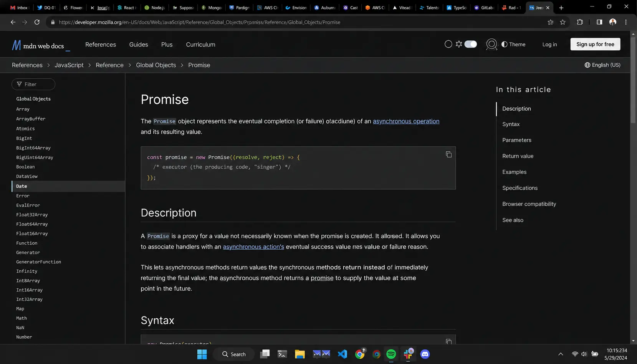Select Date in the sidebar list
This screenshot has width=637, height=364.
[68, 186]
